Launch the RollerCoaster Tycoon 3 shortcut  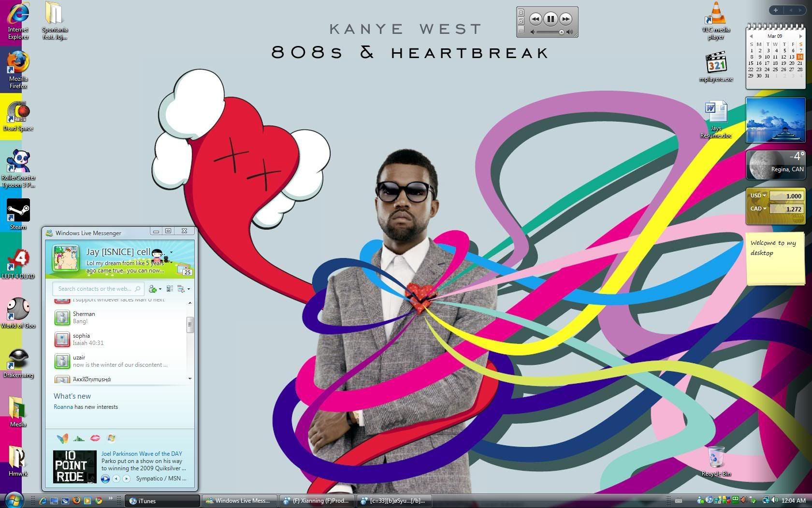pyautogui.click(x=18, y=168)
